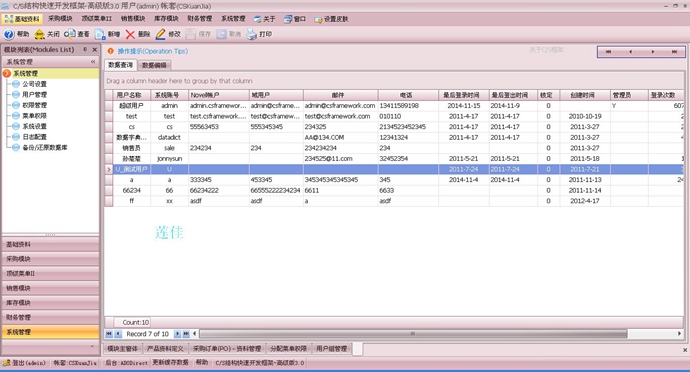Viewport: 690px width, 372px height.
Task: Step to previous record in grid navigator
Action: click(x=118, y=334)
